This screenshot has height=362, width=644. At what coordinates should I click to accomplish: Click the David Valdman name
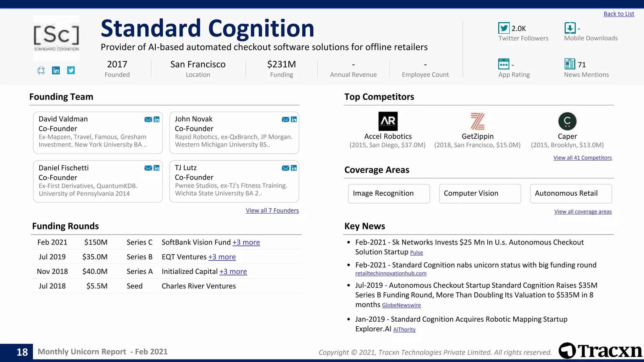click(63, 119)
